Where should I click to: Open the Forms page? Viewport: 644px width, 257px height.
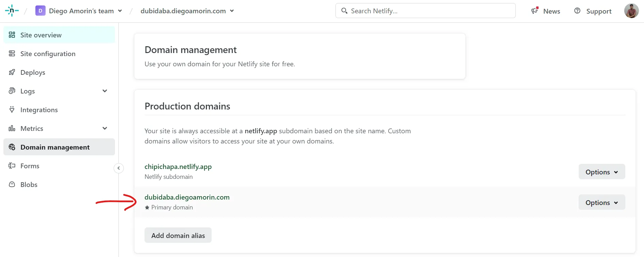coord(59,166)
